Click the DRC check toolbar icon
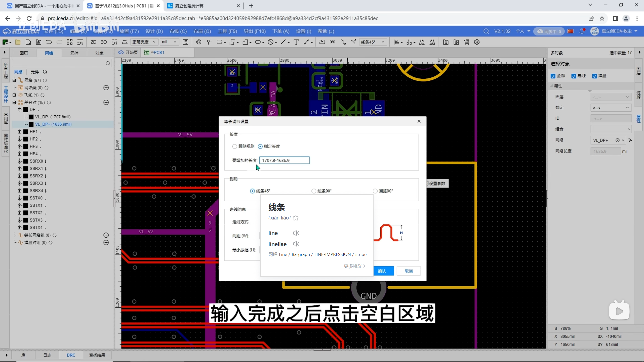Image resolution: width=644 pixels, height=362 pixels. 332,42
